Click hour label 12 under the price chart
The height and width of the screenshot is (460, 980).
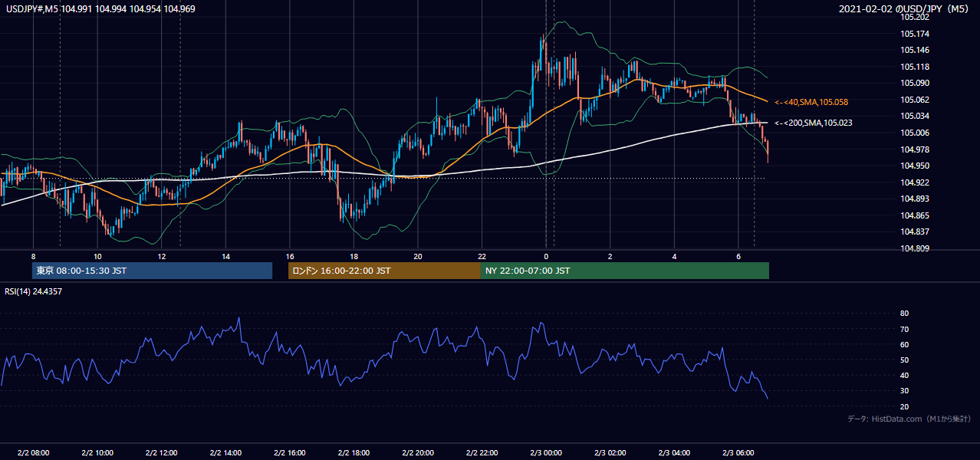[x=162, y=256]
